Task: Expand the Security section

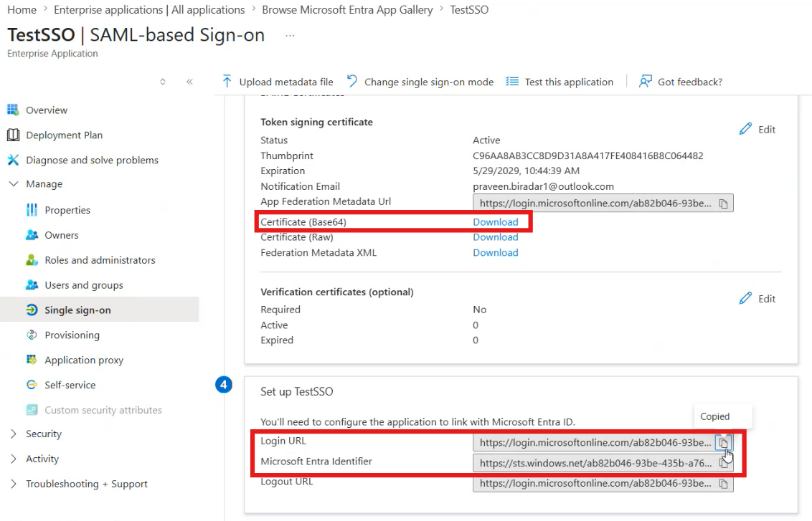Action: [x=14, y=434]
